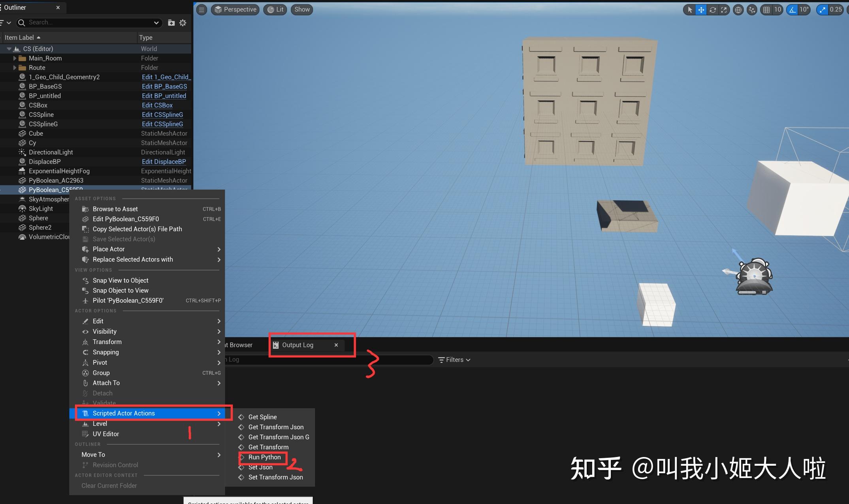Activate the rotate tool in viewport
Image resolution: width=849 pixels, height=504 pixels.
[713, 10]
